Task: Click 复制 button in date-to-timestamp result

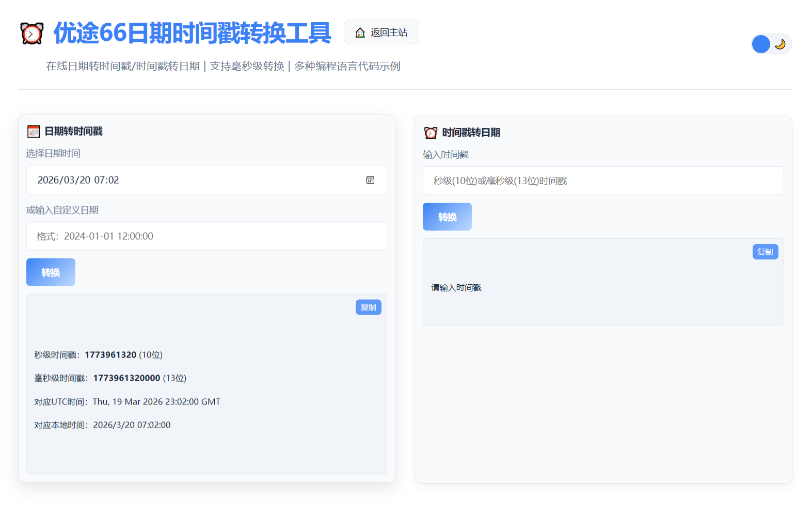Action: [369, 307]
